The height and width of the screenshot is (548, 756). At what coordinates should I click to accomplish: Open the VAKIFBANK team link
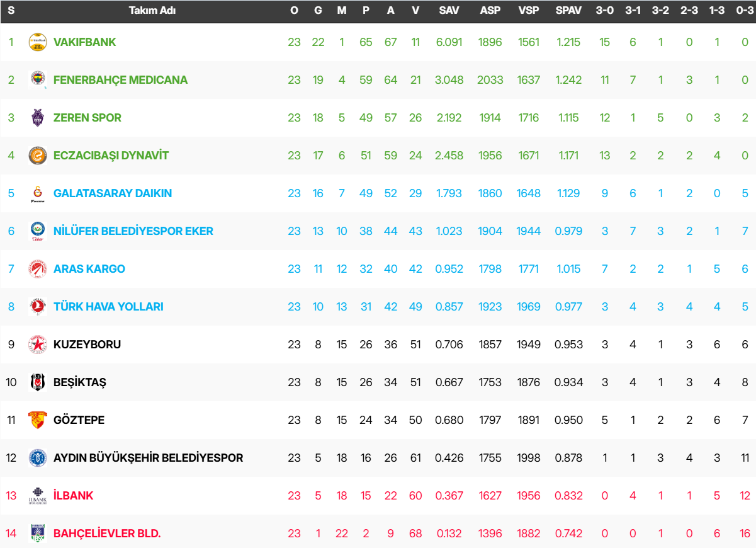(85, 42)
